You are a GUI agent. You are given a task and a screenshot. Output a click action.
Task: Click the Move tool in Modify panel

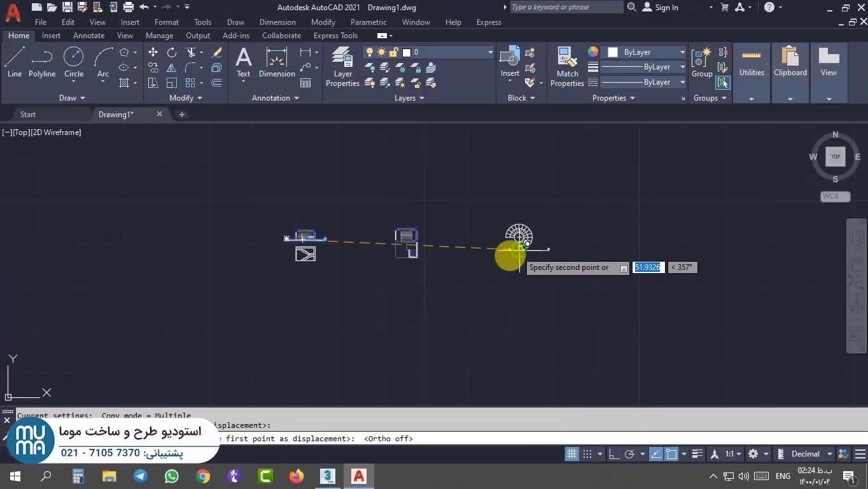coord(153,52)
